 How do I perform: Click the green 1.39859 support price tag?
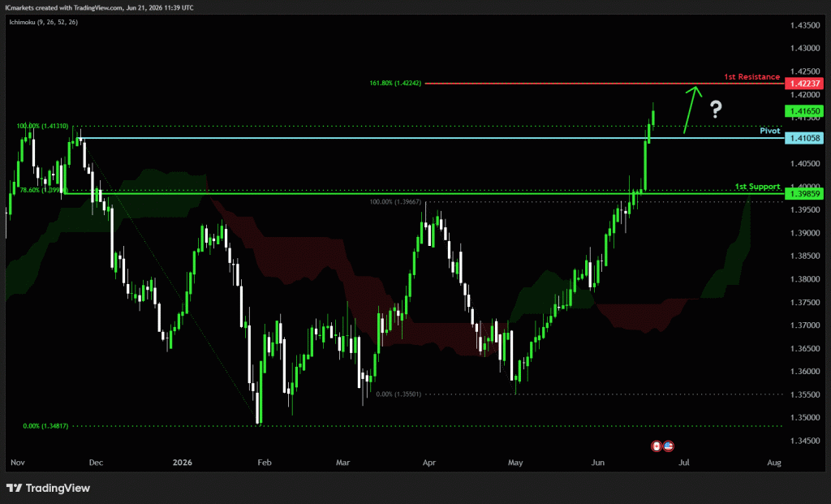tap(804, 194)
